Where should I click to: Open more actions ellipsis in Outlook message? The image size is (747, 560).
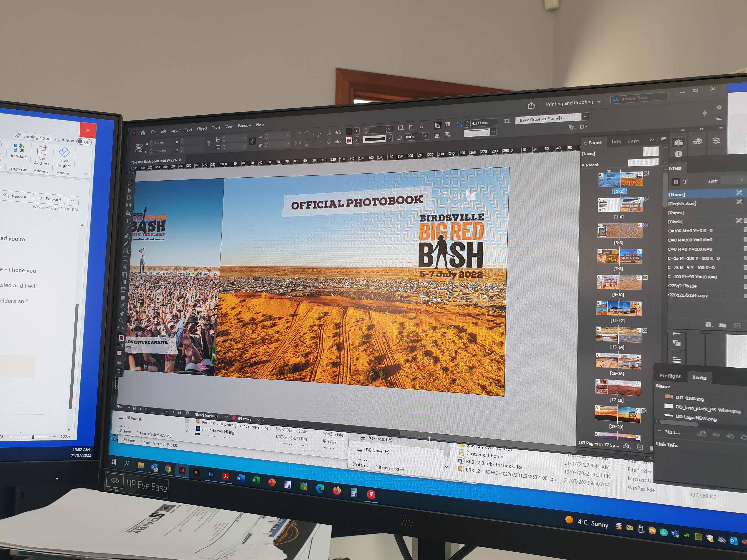73,201
